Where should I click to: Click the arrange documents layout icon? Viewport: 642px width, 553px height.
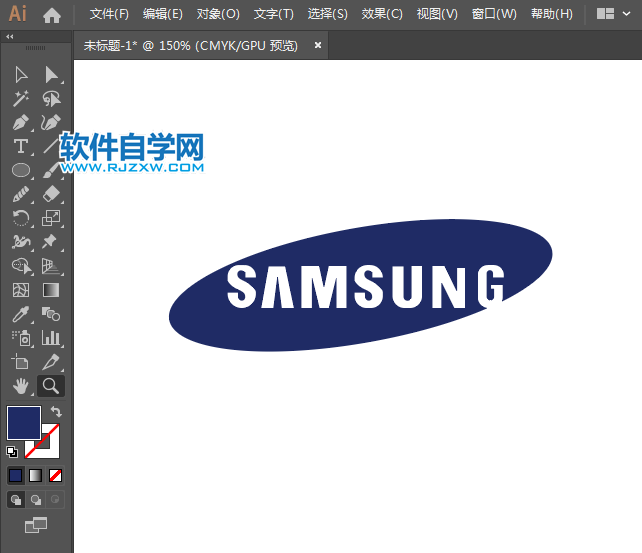605,14
